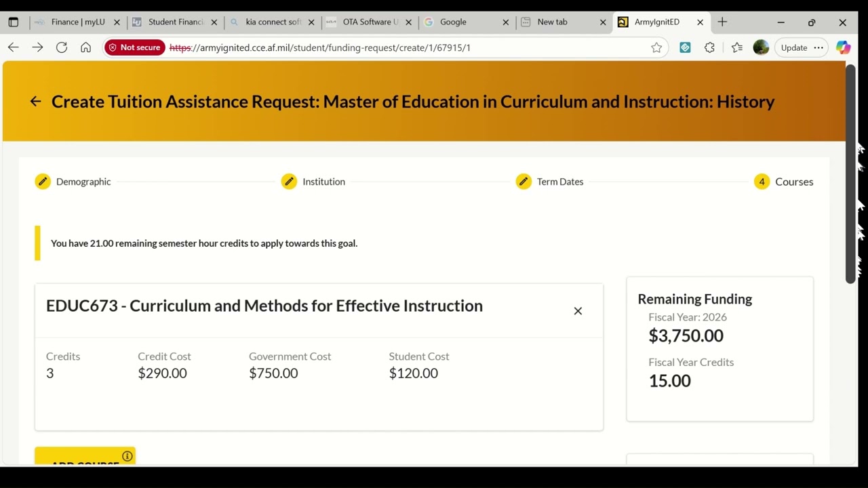Close the OTA Software tab
This screenshot has height=488, width=868.
click(409, 22)
